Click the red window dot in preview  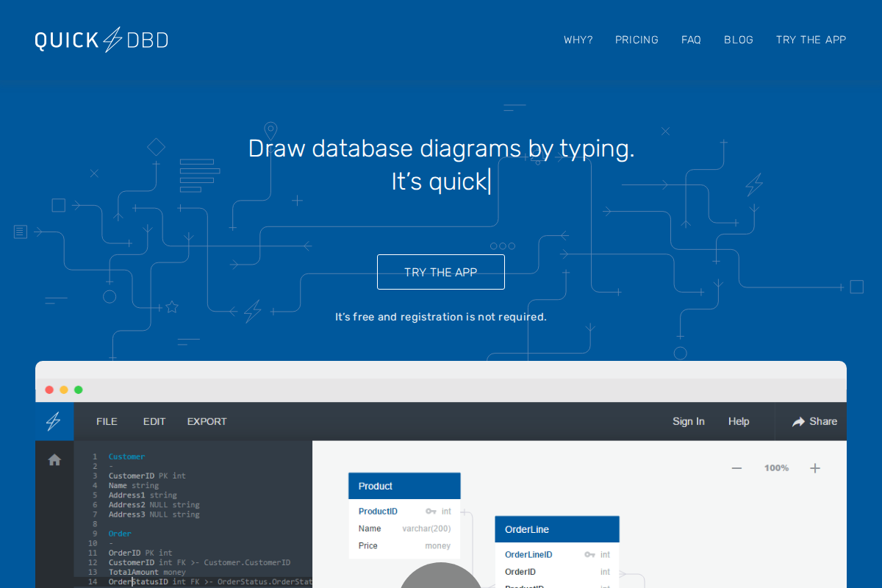[x=49, y=390]
